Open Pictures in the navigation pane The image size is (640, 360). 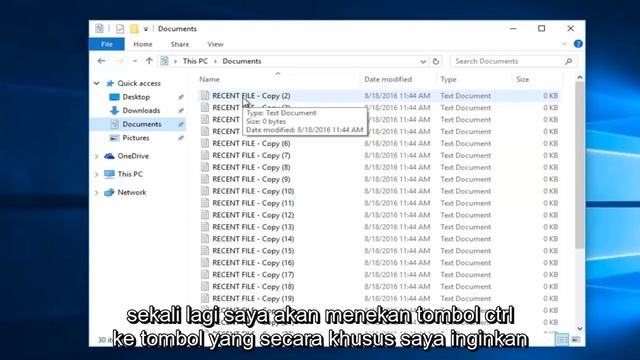(136, 138)
